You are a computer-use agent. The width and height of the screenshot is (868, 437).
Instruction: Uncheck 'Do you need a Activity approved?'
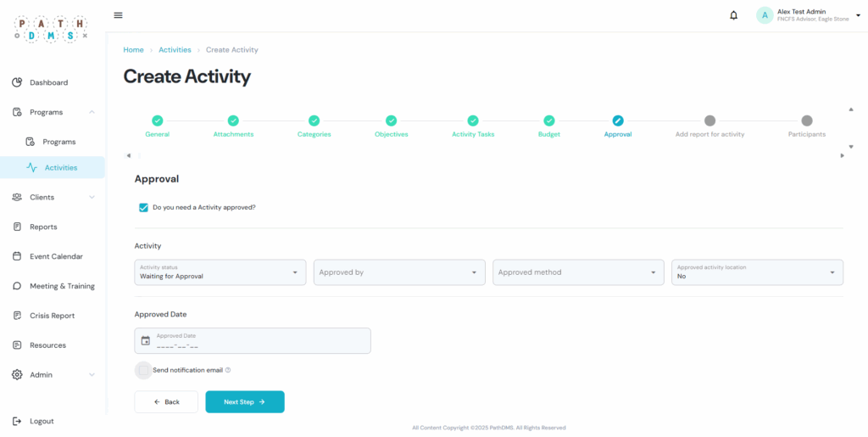click(x=143, y=207)
